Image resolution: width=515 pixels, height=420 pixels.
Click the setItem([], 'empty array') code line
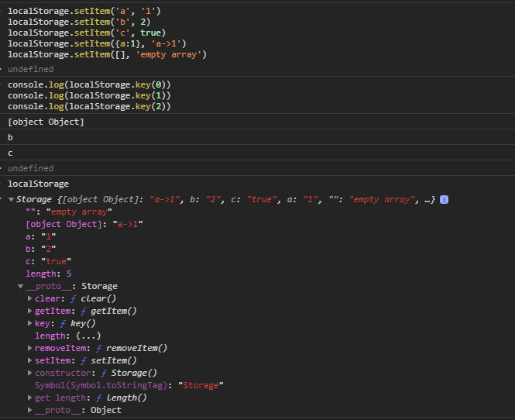pyautogui.click(x=108, y=54)
